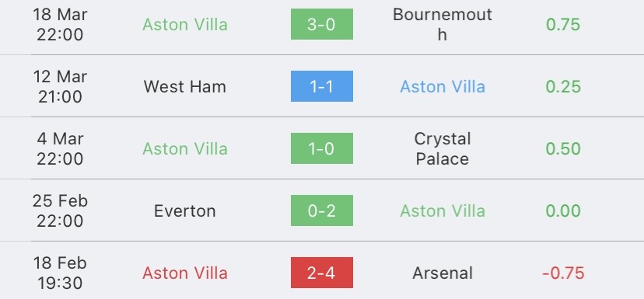Select the 0.50 handicap value
Image resolution: width=644 pixels, height=299 pixels.
pos(563,148)
